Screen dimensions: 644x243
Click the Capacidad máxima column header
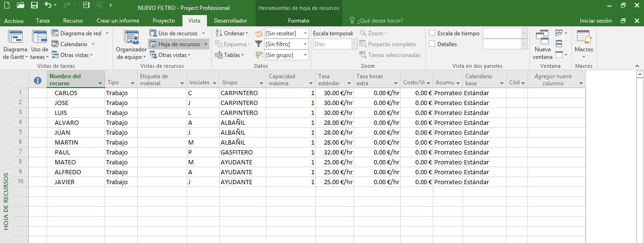point(291,80)
